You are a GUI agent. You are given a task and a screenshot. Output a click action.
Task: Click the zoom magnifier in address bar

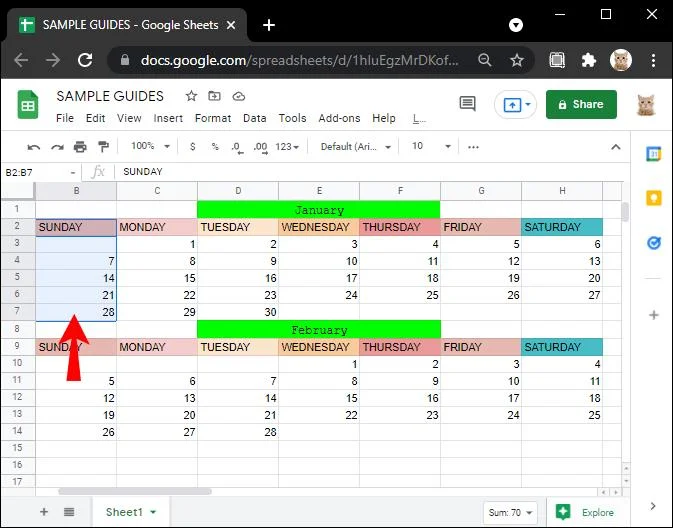pyautogui.click(x=485, y=60)
